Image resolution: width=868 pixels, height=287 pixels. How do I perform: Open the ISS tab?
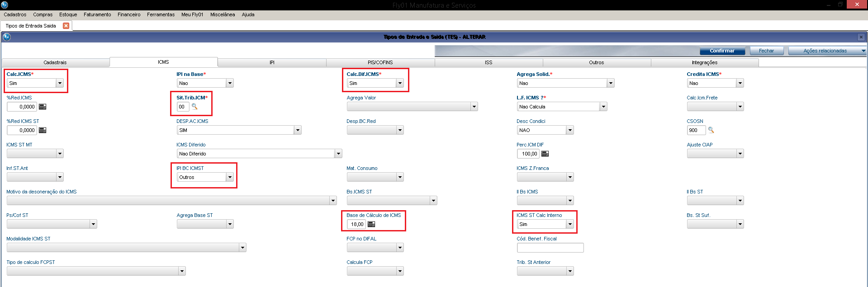point(489,62)
